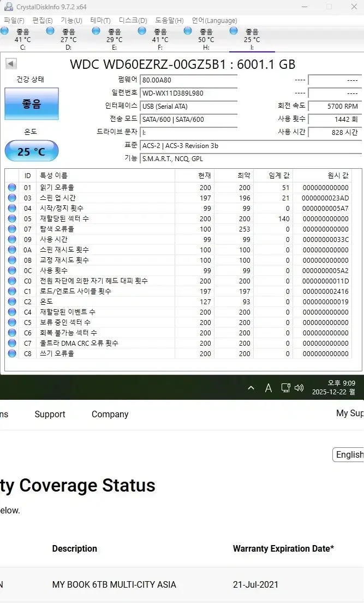Image resolution: width=364 pixels, height=615 pixels.
Task: Go to previous disk with left arrow
Action: (11, 63)
